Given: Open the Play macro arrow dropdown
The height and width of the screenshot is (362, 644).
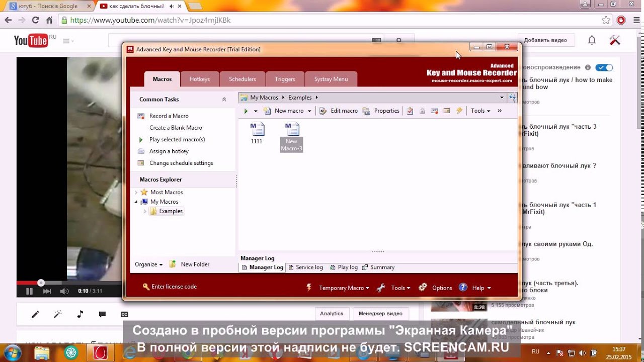Looking at the screenshot, I should tap(256, 111).
